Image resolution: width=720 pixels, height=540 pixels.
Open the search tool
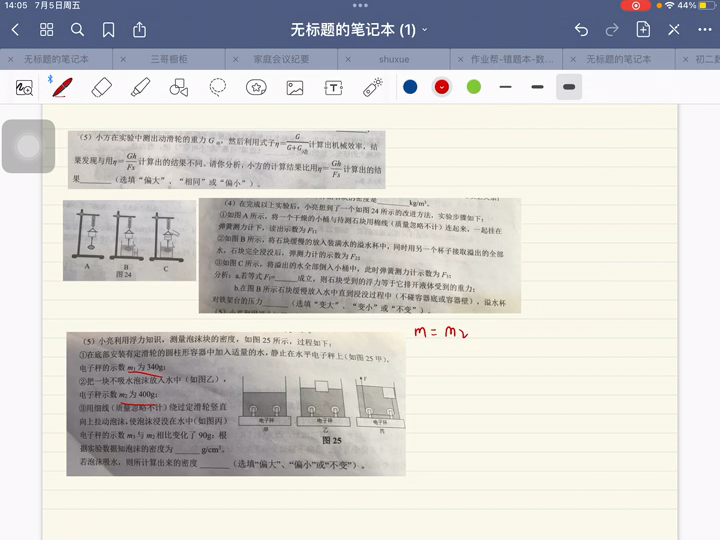click(77, 30)
